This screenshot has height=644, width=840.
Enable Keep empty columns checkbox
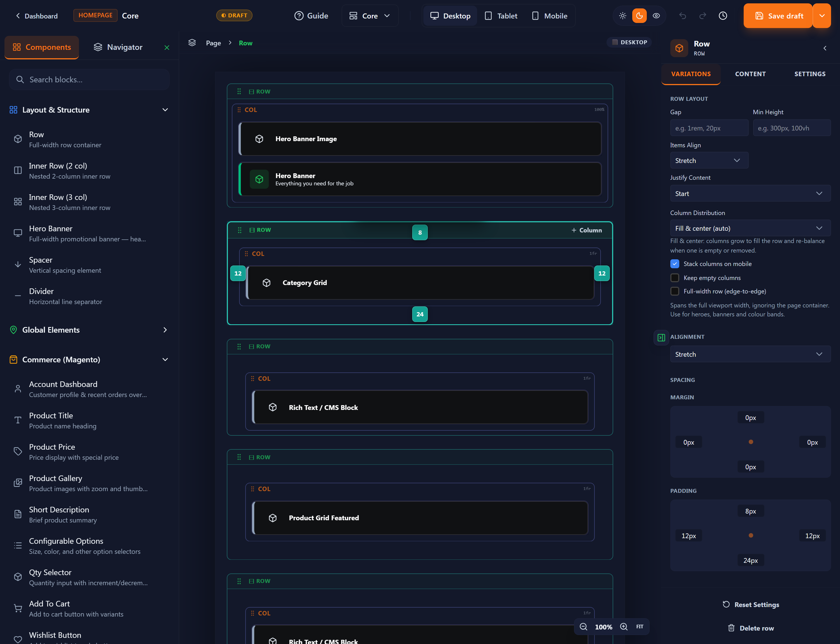tap(675, 277)
